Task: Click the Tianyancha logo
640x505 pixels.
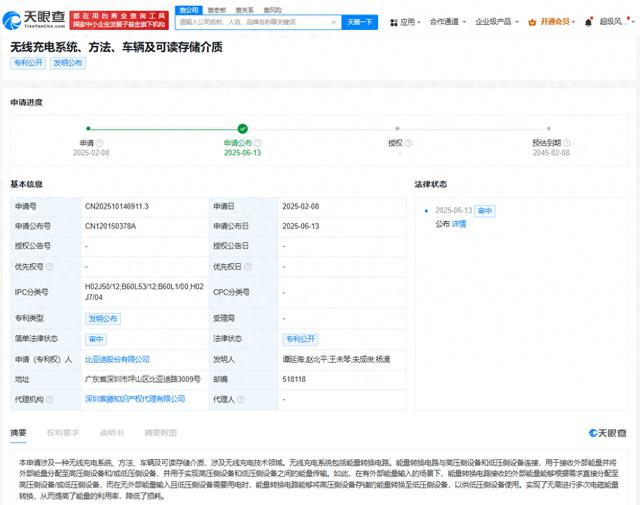Action: [x=33, y=20]
